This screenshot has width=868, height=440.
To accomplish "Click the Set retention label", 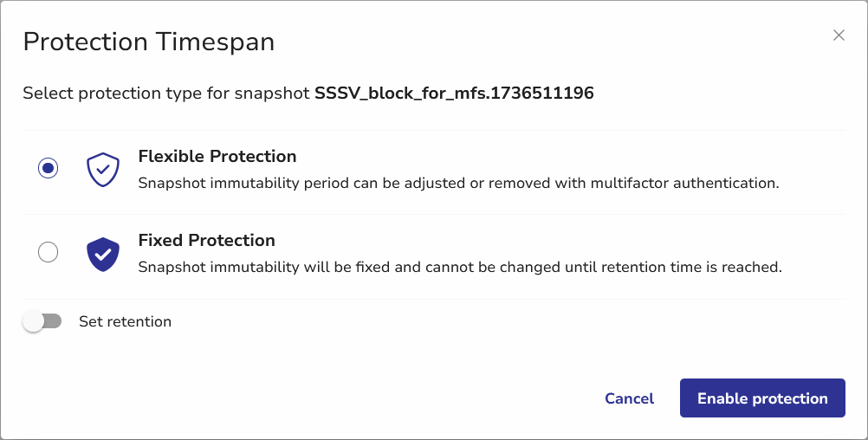I will 125,321.
